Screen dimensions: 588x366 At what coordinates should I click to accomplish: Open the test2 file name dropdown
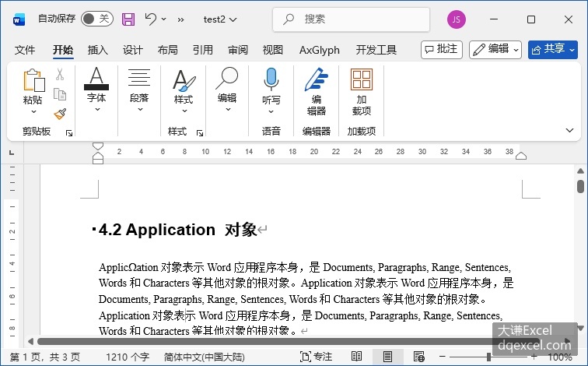point(220,19)
